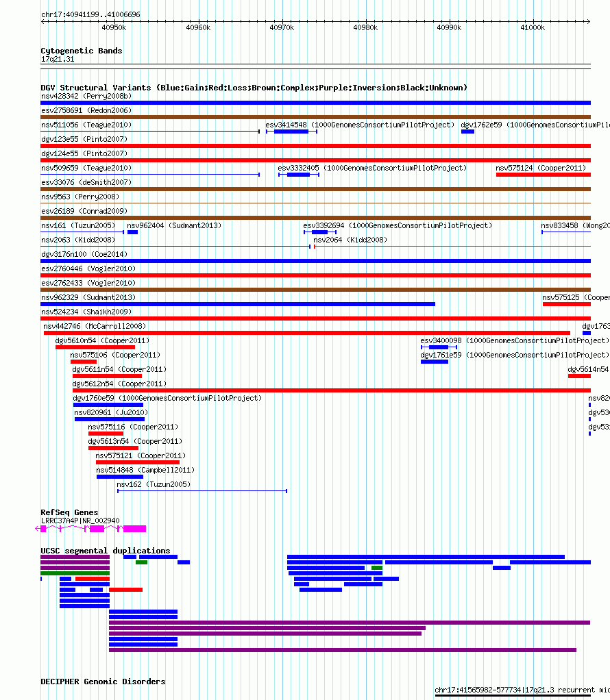Click the 40970k ruler mark
This screenshot has height=700, width=610.
click(x=282, y=27)
